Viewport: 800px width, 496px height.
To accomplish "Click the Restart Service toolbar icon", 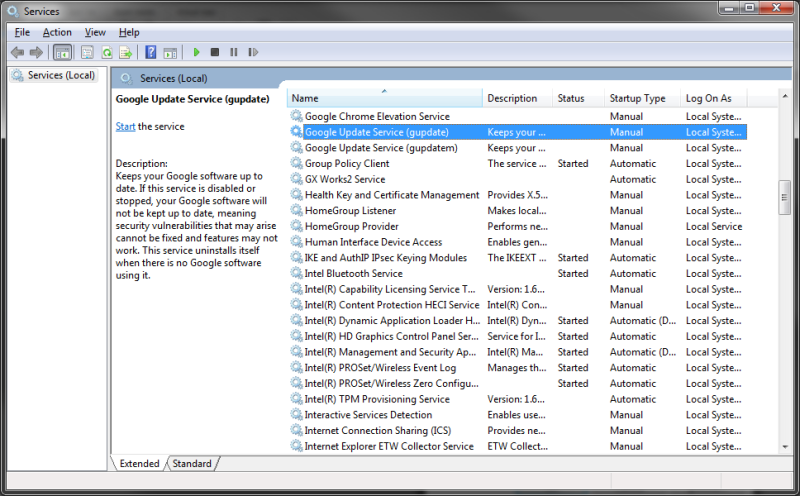I will (253, 52).
